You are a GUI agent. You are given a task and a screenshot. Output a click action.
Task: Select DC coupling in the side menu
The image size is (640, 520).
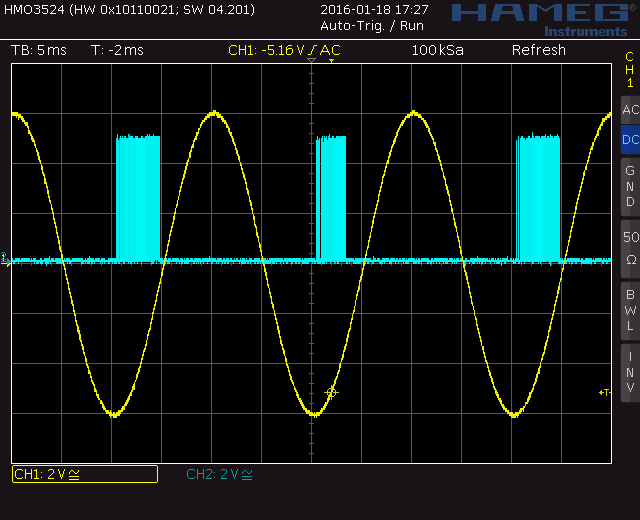coord(630,140)
